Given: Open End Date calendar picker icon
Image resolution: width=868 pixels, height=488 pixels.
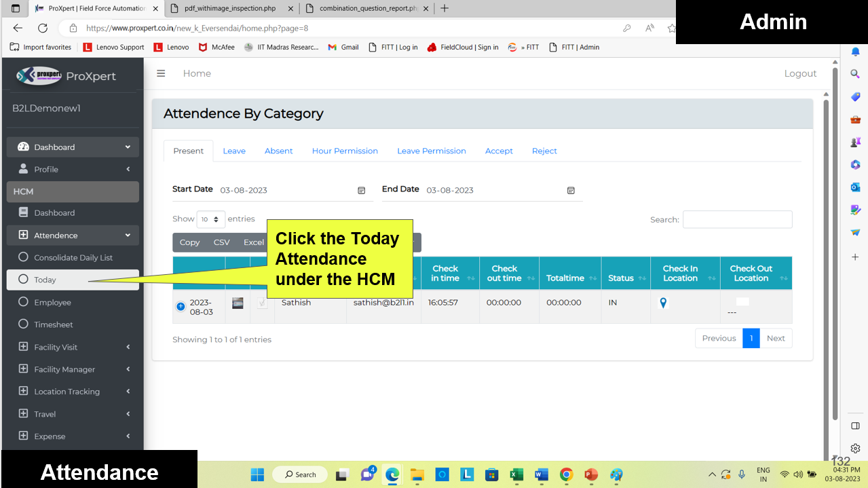Looking at the screenshot, I should pos(571,191).
